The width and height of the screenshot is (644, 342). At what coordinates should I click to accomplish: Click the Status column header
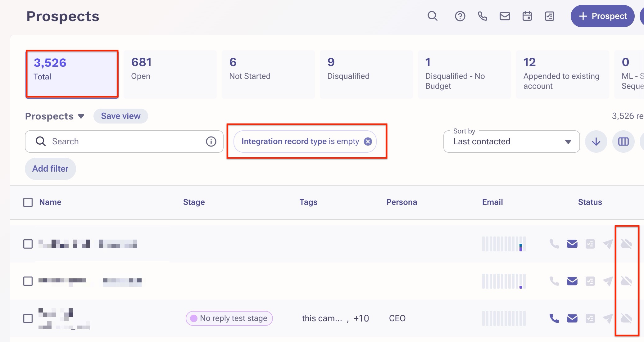(590, 202)
